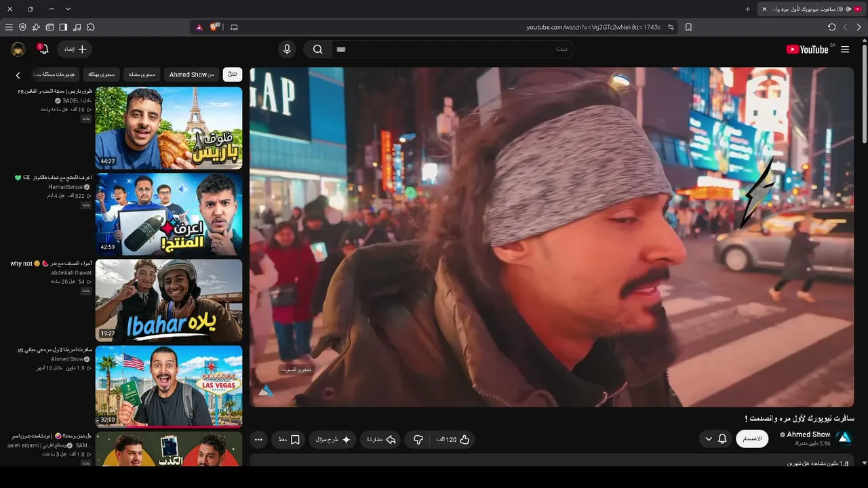Select the محتوى مشابه filter chip
The image size is (868, 488).
[142, 75]
